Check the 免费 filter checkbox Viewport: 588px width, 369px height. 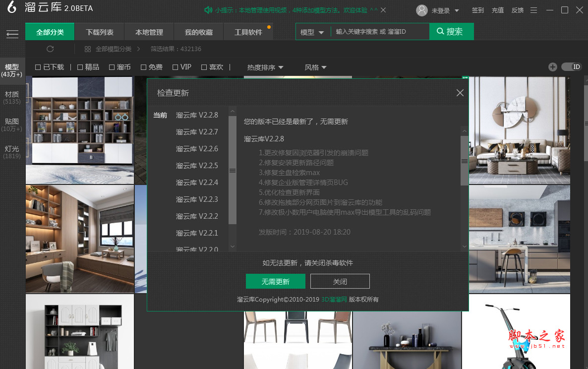[x=142, y=67]
